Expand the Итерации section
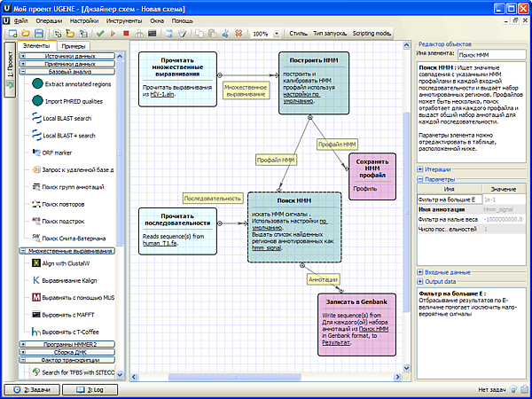 pyautogui.click(x=420, y=168)
